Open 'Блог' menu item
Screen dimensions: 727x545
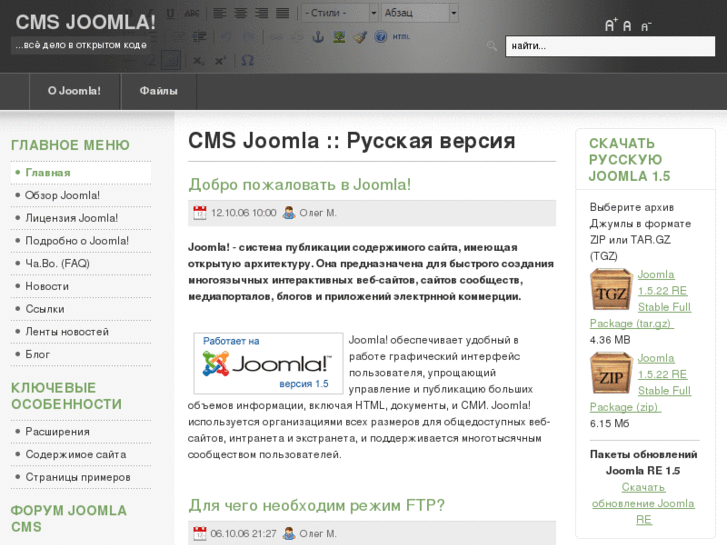81,354
